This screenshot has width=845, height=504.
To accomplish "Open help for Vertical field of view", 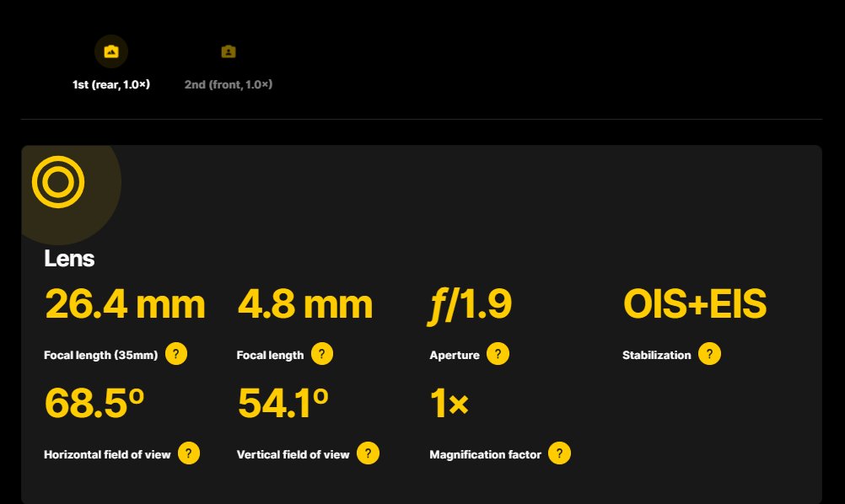I will click(x=368, y=453).
